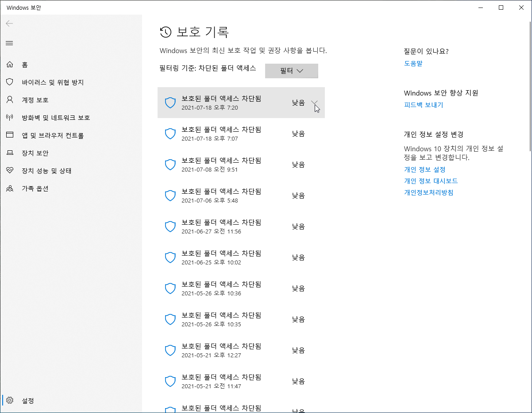Screen dimensions: 532x413
Task: Click the protection history clock icon
Action: point(166,32)
